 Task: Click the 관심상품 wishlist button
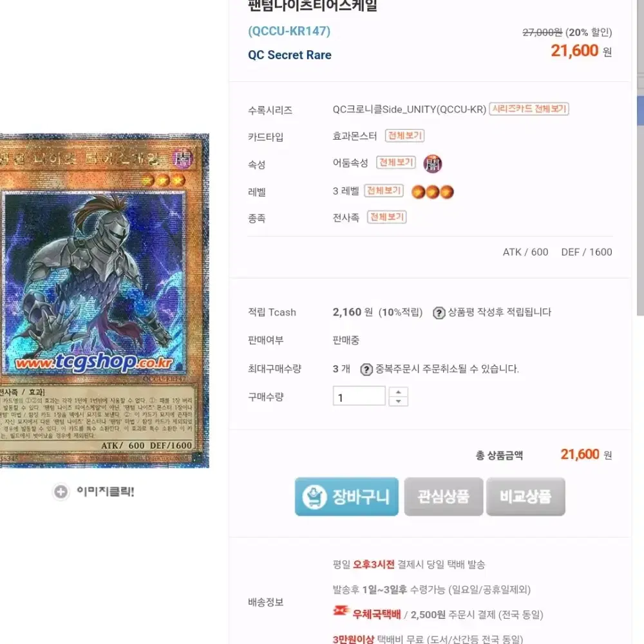pyautogui.click(x=444, y=497)
